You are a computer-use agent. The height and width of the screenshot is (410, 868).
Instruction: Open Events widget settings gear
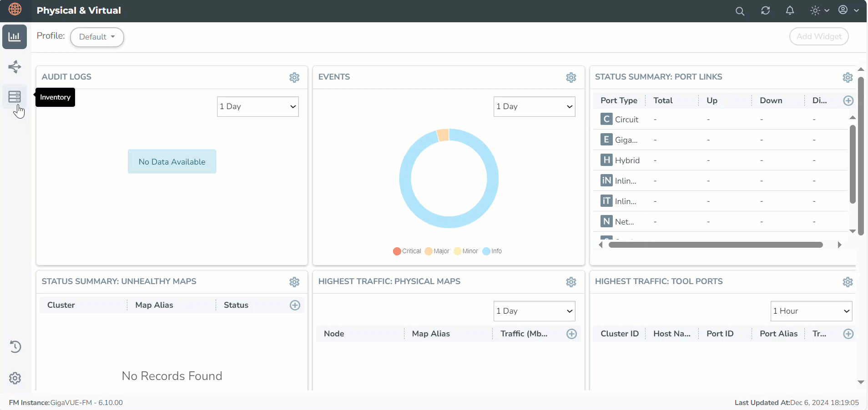[571, 77]
